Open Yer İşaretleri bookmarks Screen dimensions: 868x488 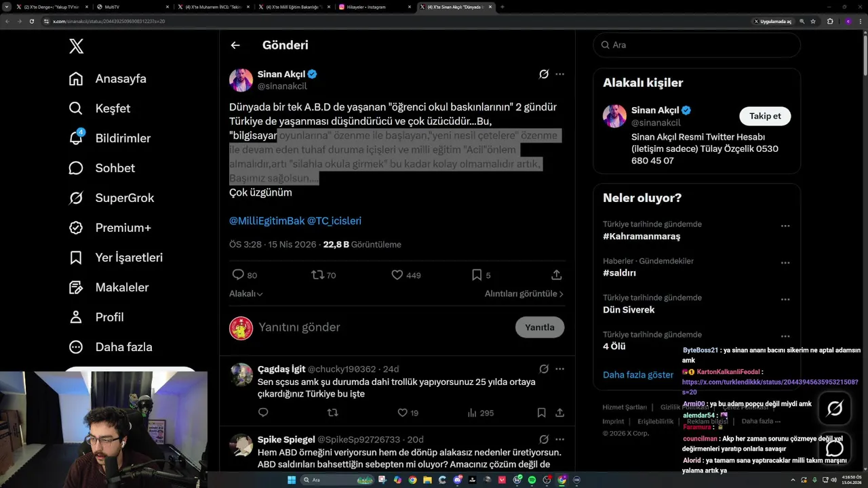pos(116,258)
